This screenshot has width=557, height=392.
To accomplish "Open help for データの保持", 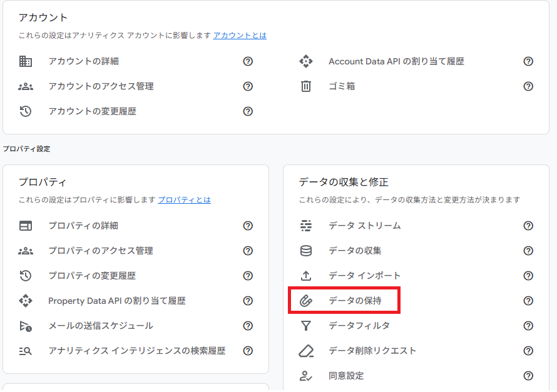I will click(528, 301).
